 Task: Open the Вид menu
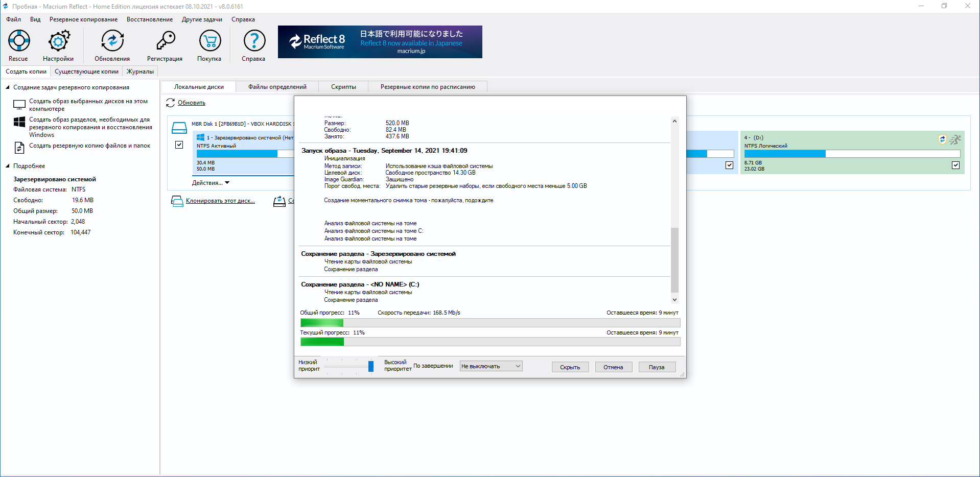35,19
